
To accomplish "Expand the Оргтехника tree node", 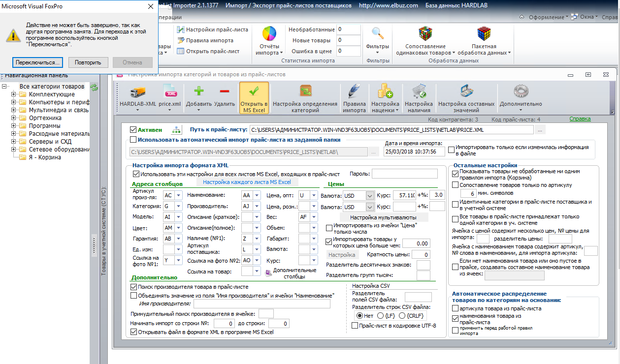I will click(x=13, y=118).
